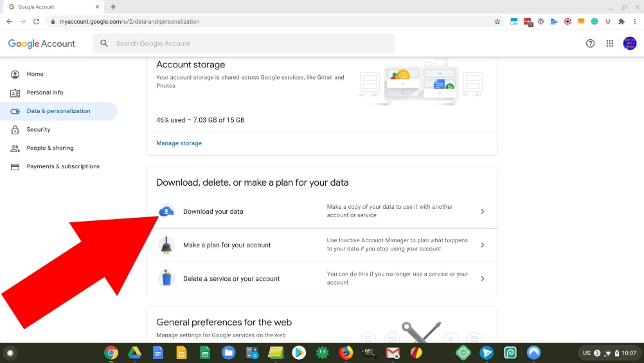The image size is (644, 363).
Task: Click the Account storage heading
Action: [x=191, y=64]
